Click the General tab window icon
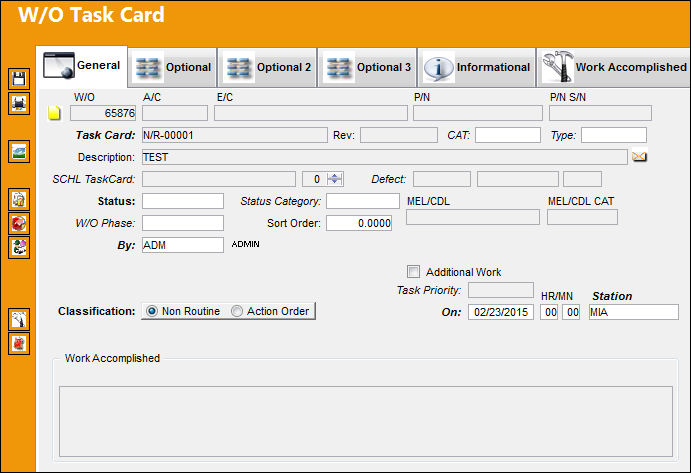This screenshot has height=473, width=691. pos(59,66)
